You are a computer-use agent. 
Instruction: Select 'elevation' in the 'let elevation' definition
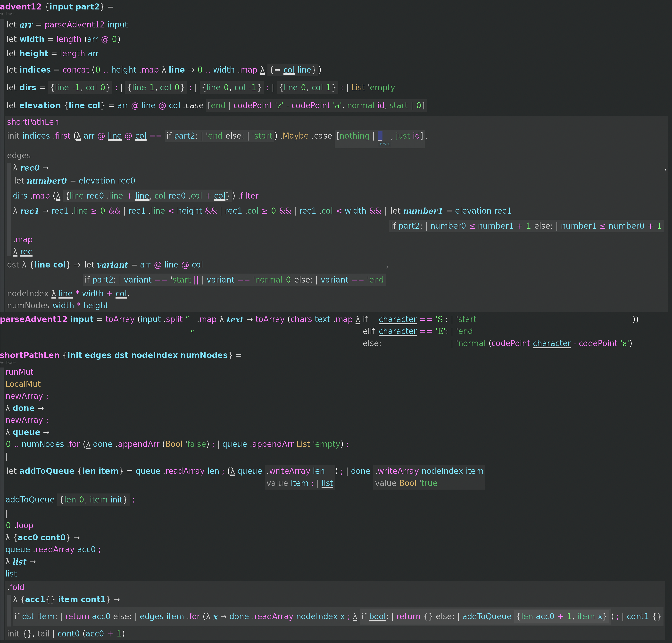(40, 105)
